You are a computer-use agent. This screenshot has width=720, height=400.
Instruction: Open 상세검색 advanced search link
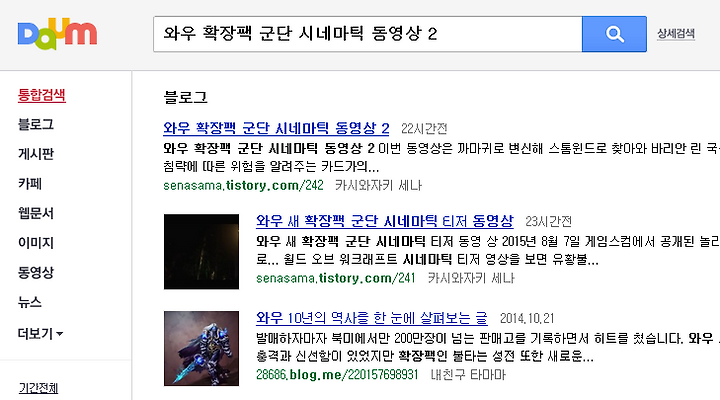click(x=675, y=34)
